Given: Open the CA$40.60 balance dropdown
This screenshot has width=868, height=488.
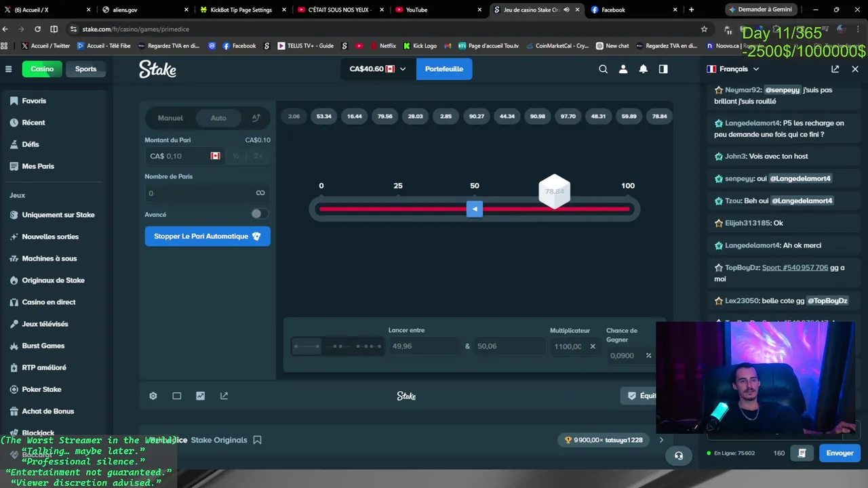Looking at the screenshot, I should point(377,69).
